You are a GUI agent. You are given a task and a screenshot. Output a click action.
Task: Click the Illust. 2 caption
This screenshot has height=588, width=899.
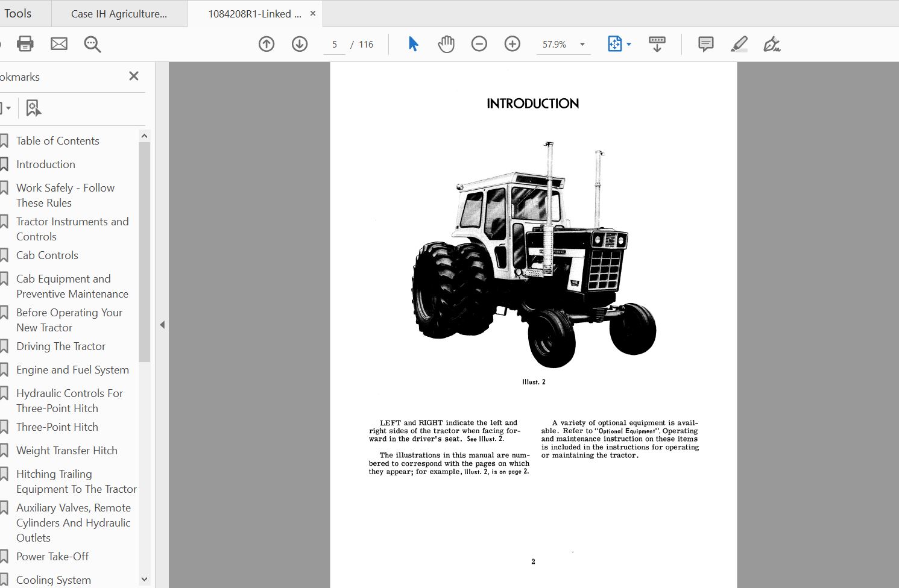coord(534,382)
